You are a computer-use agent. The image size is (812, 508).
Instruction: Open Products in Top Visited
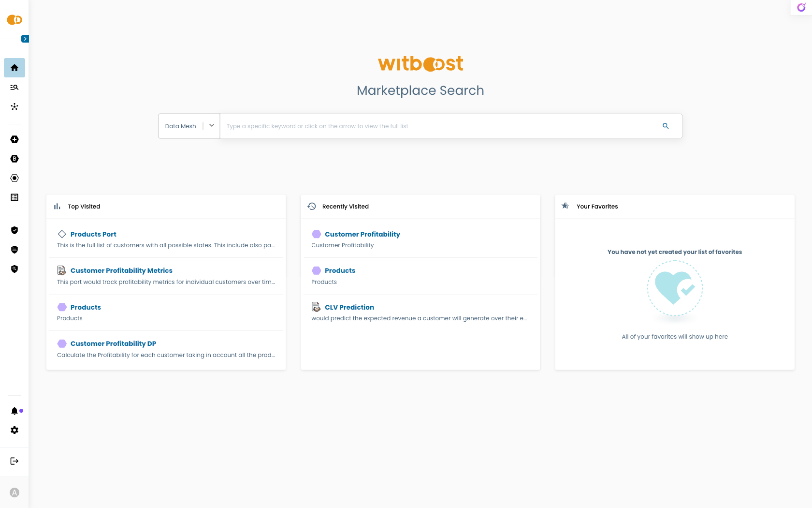pyautogui.click(x=86, y=307)
